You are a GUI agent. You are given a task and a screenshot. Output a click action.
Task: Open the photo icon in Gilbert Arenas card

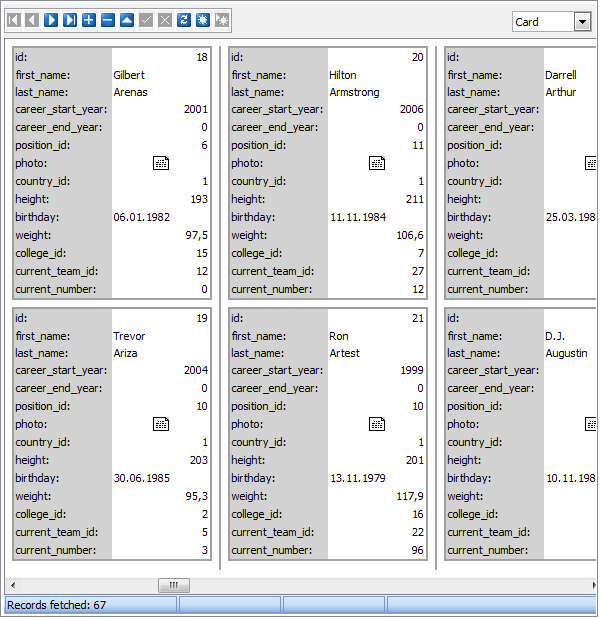click(x=160, y=163)
